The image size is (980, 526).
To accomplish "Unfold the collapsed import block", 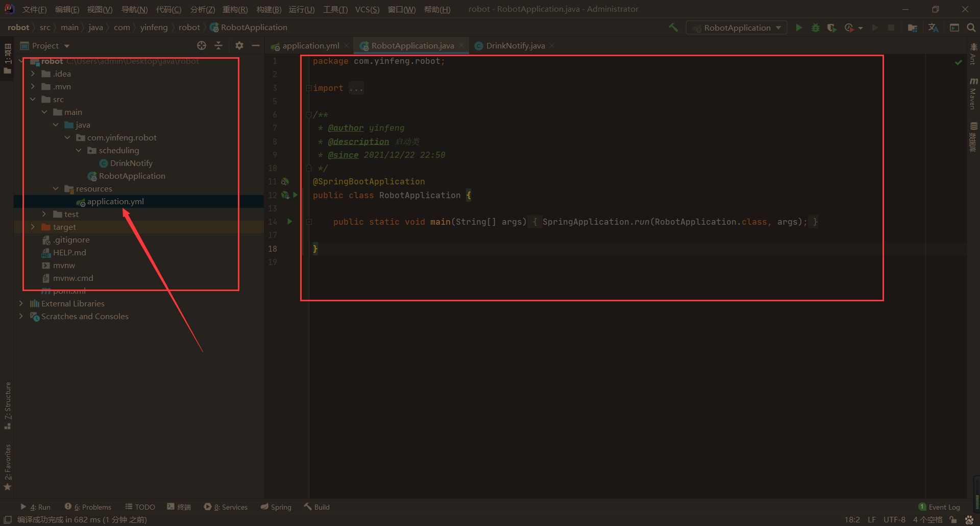I will click(309, 88).
